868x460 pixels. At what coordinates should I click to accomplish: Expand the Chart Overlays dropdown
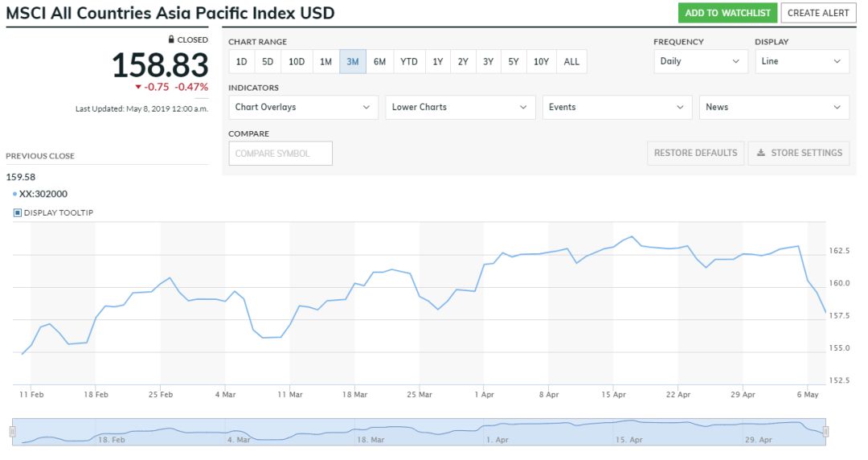(303, 107)
